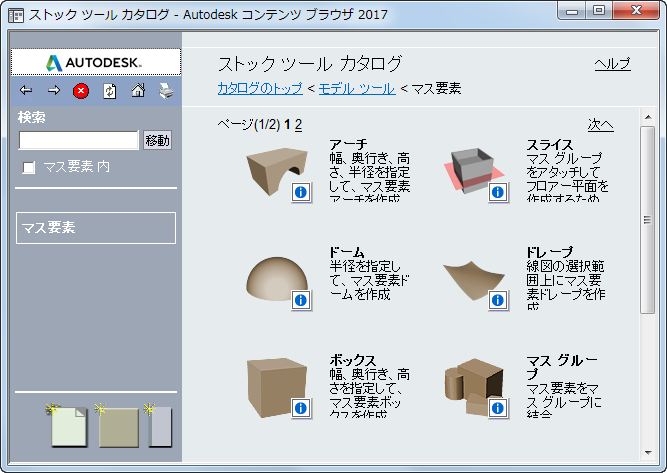Click the Autodesk logo banner
667x473 pixels.
(x=96, y=62)
